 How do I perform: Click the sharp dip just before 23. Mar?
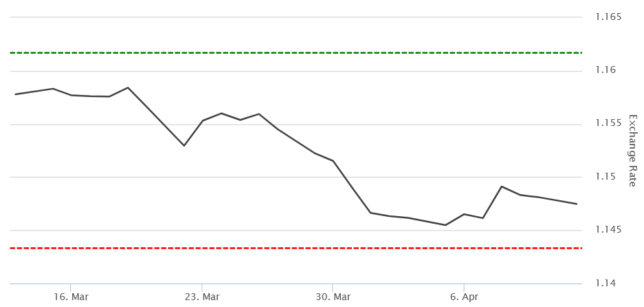tap(184, 145)
